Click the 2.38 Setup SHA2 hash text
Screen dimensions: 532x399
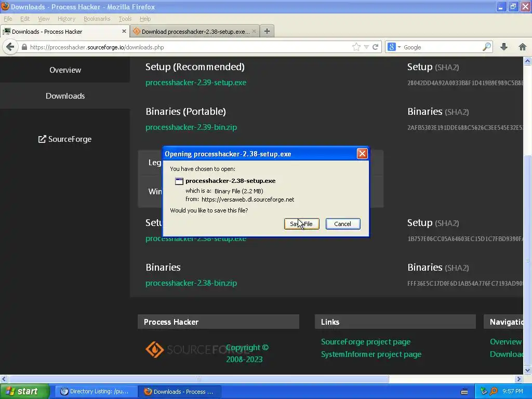coord(465,239)
